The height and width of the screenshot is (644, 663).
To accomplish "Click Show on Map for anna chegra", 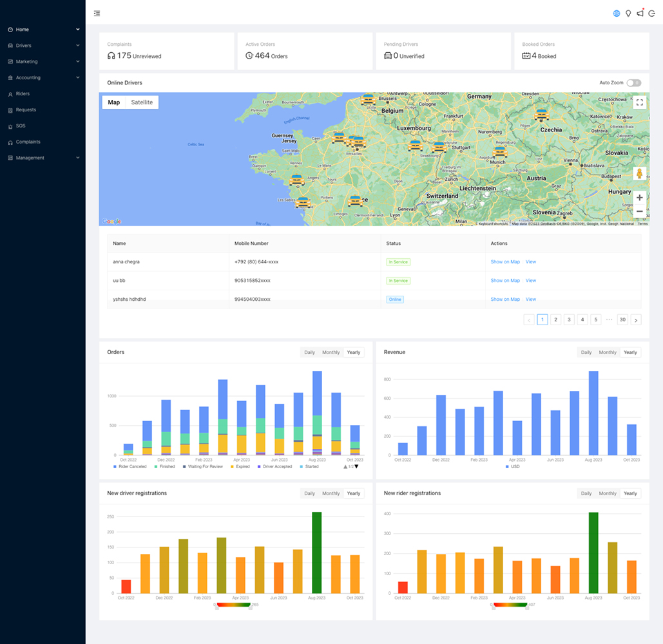I will [504, 262].
